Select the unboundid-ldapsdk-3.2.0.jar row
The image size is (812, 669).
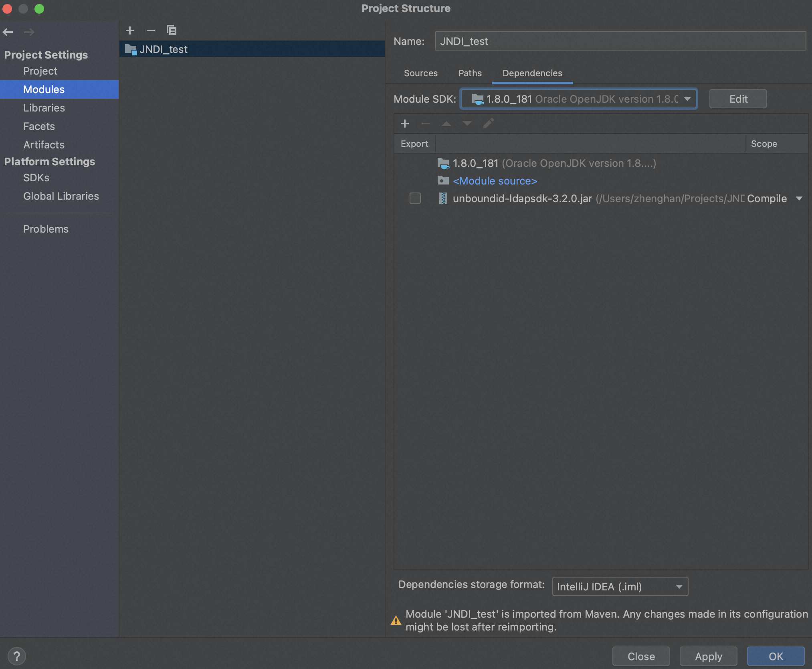point(601,199)
